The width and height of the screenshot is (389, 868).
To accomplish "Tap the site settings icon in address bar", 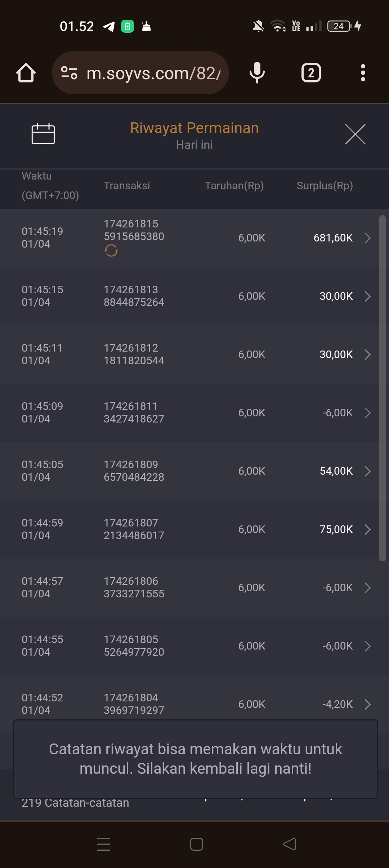I will click(69, 73).
